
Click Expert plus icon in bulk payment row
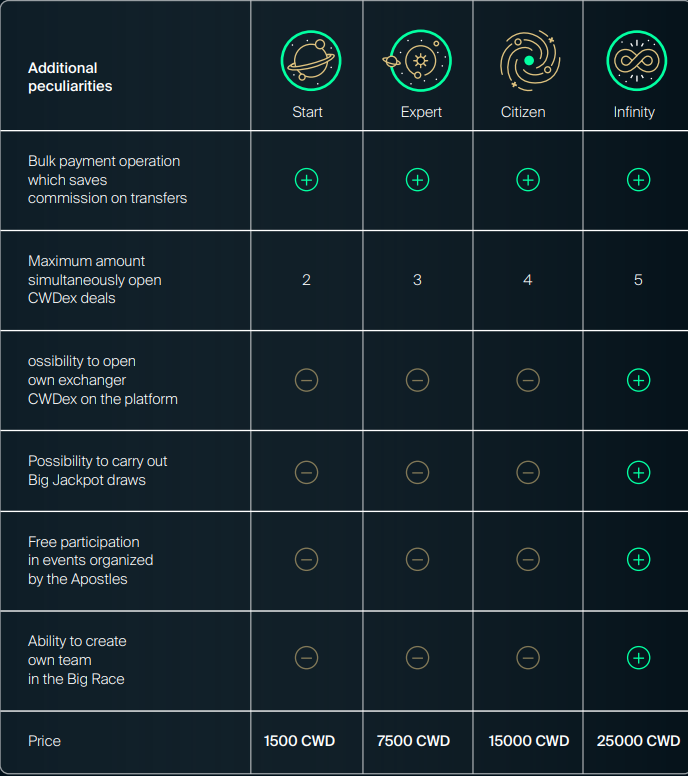(417, 180)
